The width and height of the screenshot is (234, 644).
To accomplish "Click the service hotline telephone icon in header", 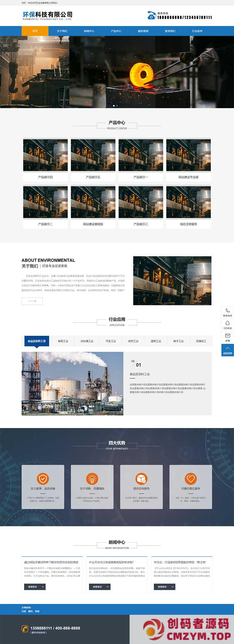I will click(x=152, y=15).
